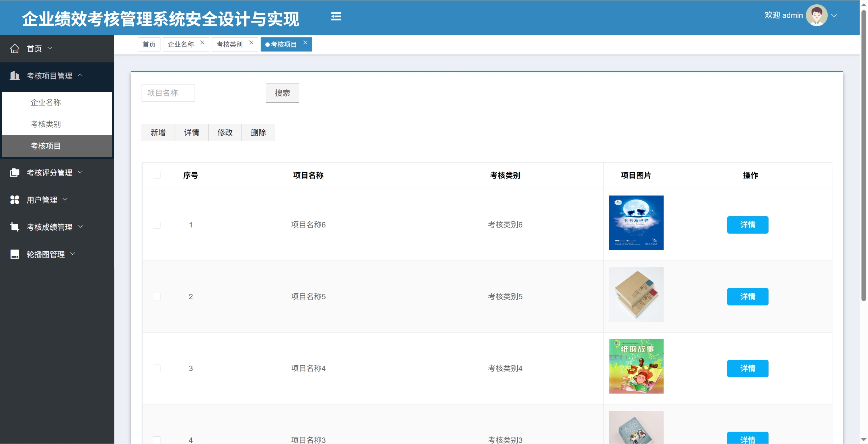Screen dimensions: 868x444
Task: Click the 考核成绩管理 crop icon
Action: [x=15, y=227]
